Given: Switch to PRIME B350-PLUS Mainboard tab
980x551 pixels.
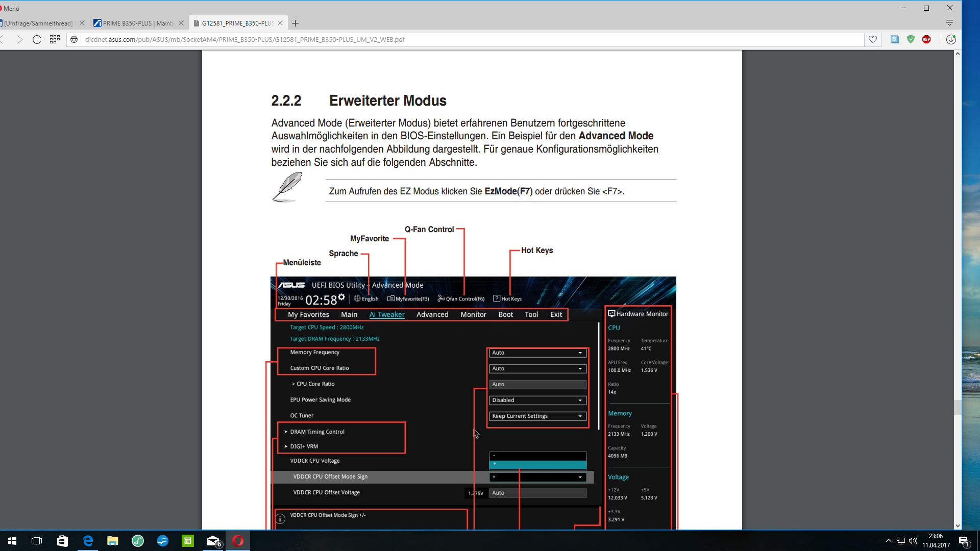Looking at the screenshot, I should click(x=137, y=23).
